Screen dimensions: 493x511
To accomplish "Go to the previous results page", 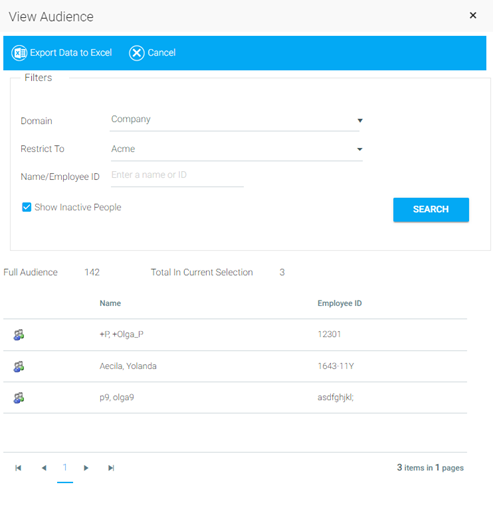I will [44, 468].
